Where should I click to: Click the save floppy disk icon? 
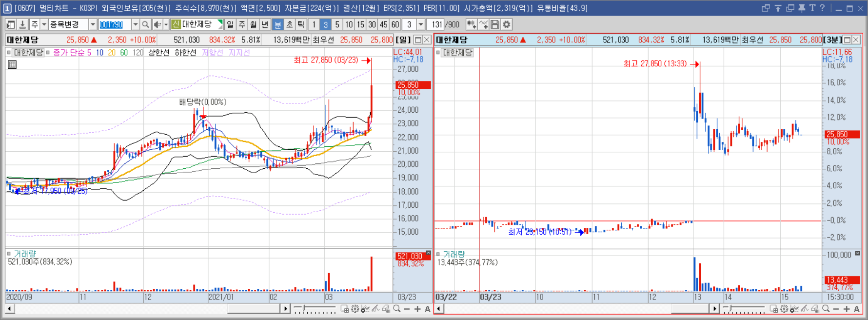point(495,24)
